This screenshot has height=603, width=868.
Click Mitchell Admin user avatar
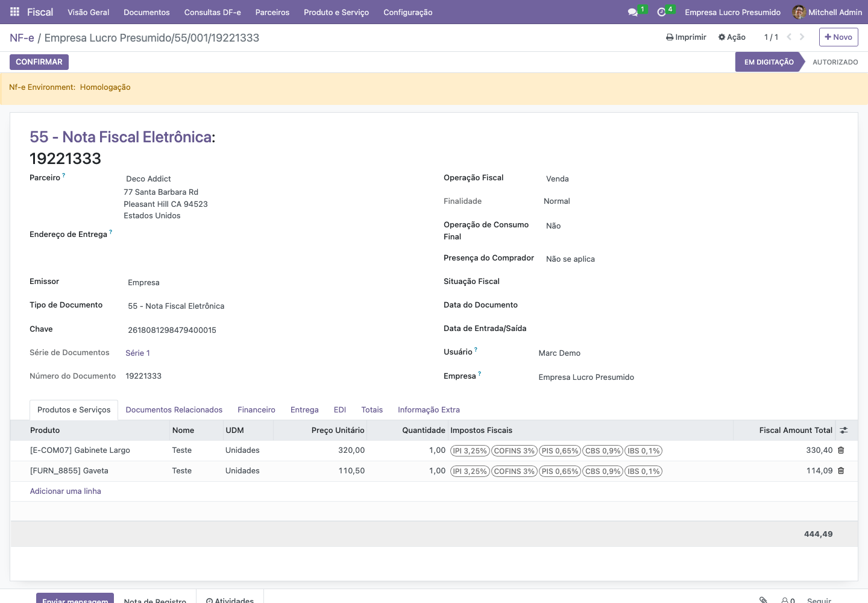pyautogui.click(x=799, y=12)
